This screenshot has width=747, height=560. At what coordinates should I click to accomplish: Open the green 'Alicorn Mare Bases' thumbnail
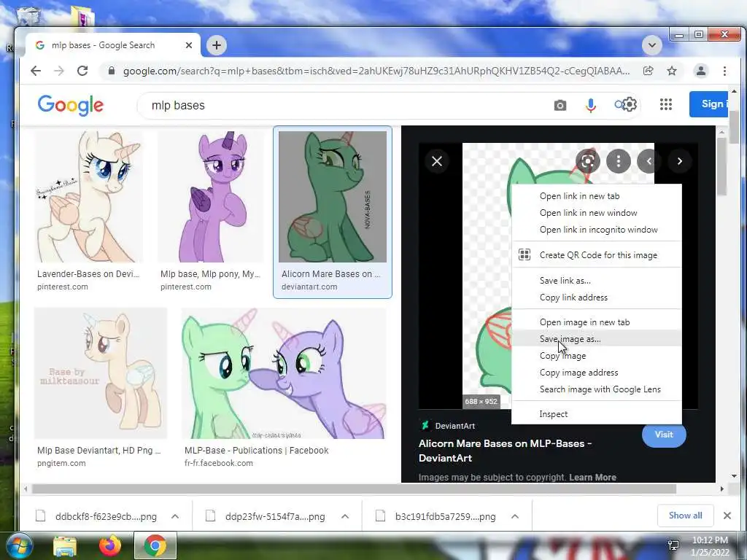[x=333, y=197]
